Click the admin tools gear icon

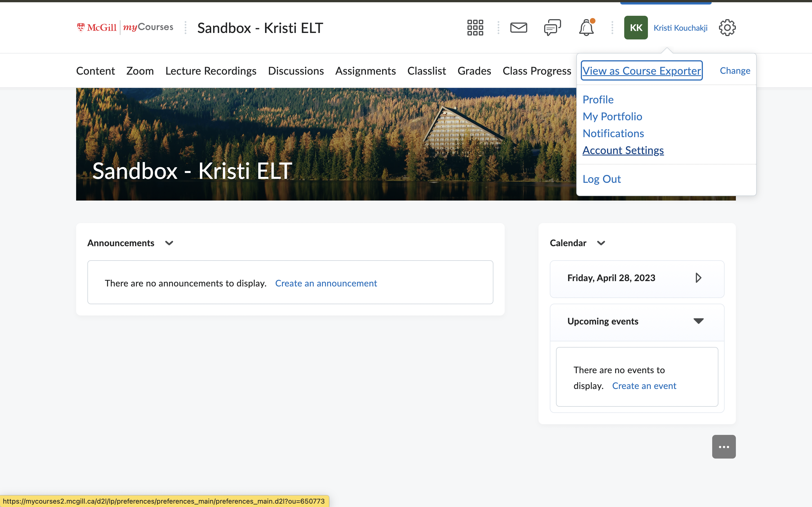tap(727, 28)
